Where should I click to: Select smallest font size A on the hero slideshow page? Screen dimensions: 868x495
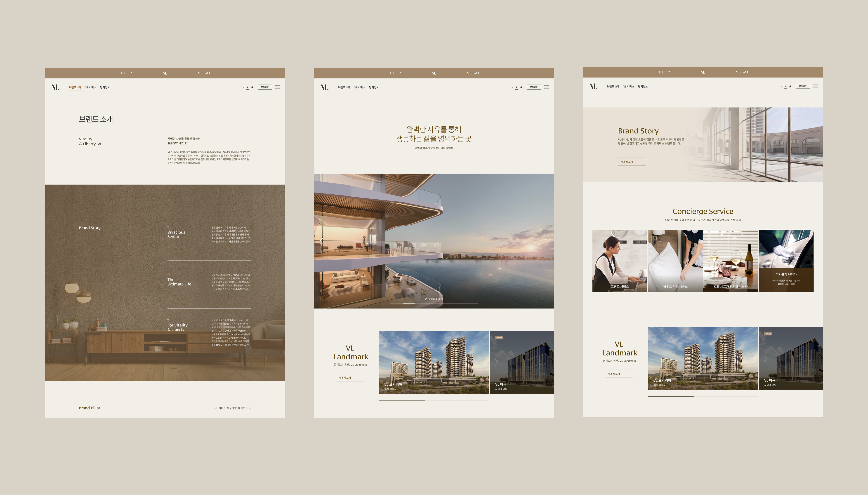tap(513, 88)
